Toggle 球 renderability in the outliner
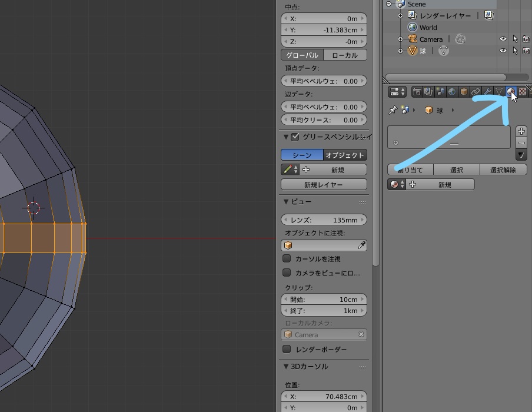Viewport: 532px width, 412px height. click(526, 51)
